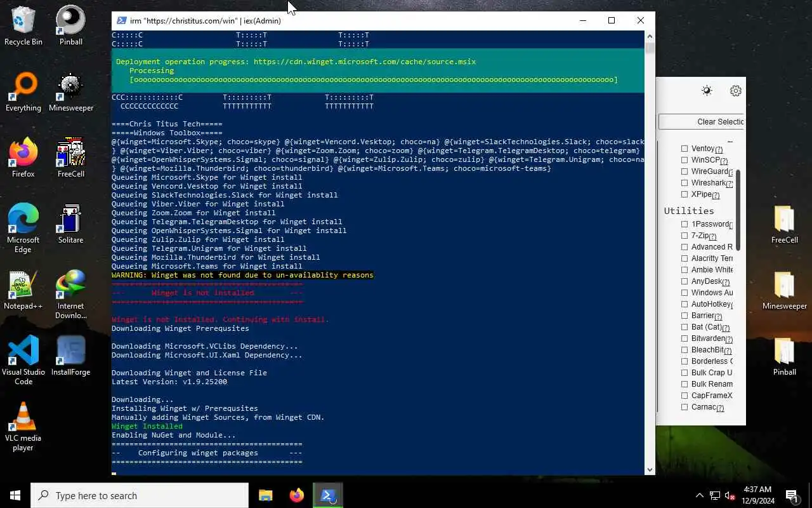Click the PowerShell scrollbar down arrow

tap(650, 470)
